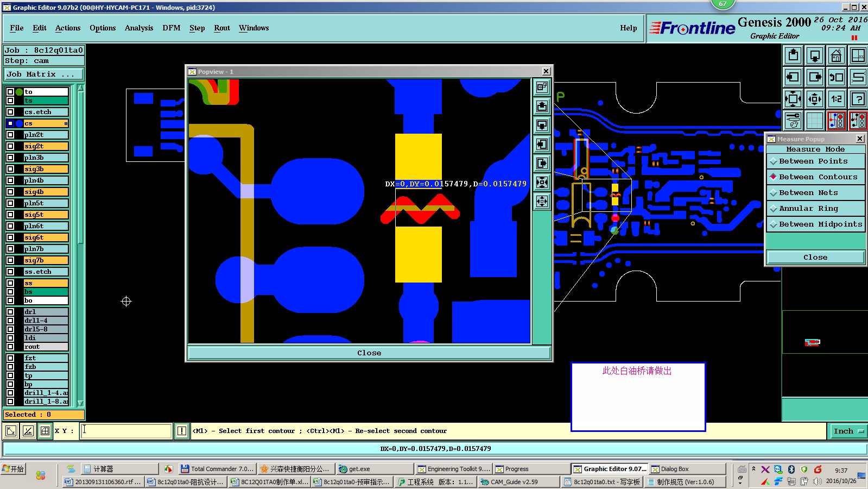
Task: Click the XY coordinate input field
Action: 126,431
